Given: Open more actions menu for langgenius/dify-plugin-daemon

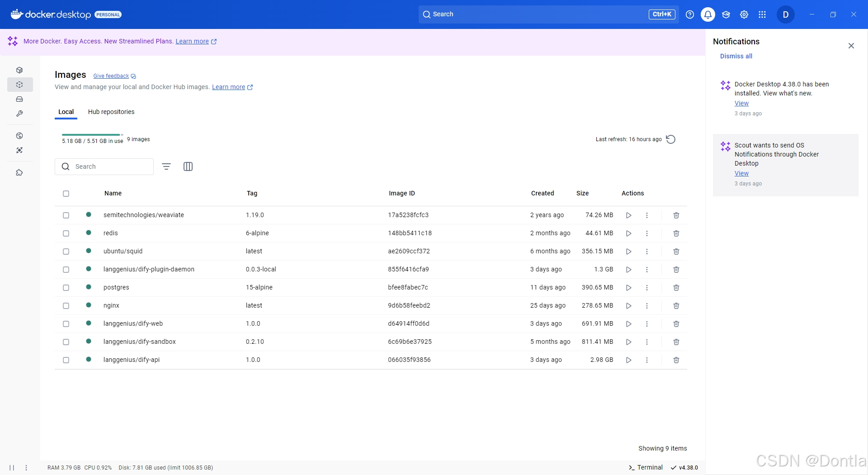Looking at the screenshot, I should pyautogui.click(x=647, y=270).
